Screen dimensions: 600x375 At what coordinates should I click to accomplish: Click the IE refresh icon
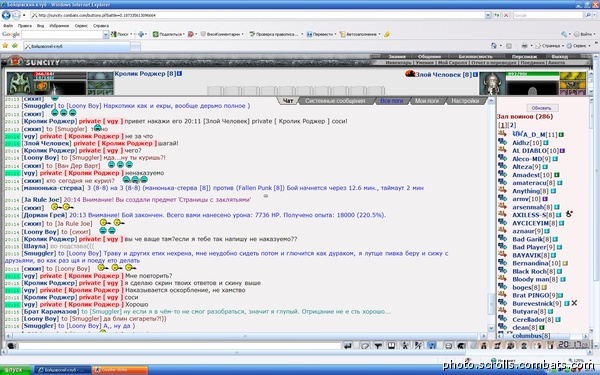(x=497, y=15)
